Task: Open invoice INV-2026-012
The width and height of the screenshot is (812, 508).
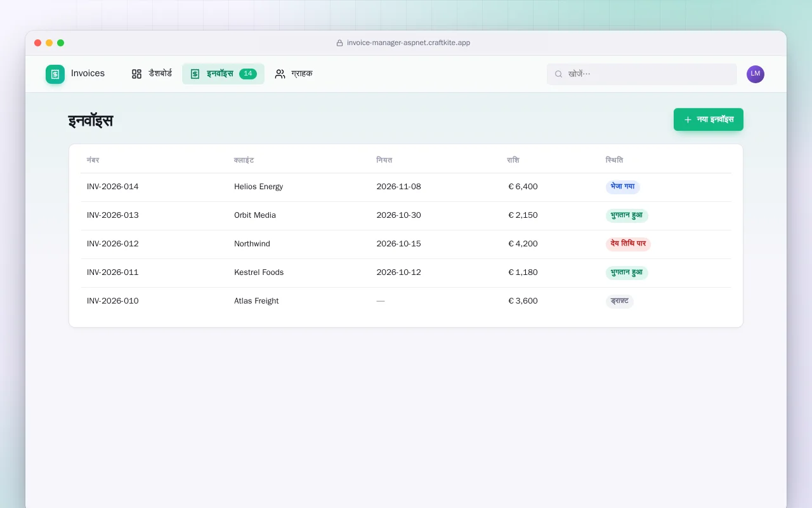Action: pos(113,244)
